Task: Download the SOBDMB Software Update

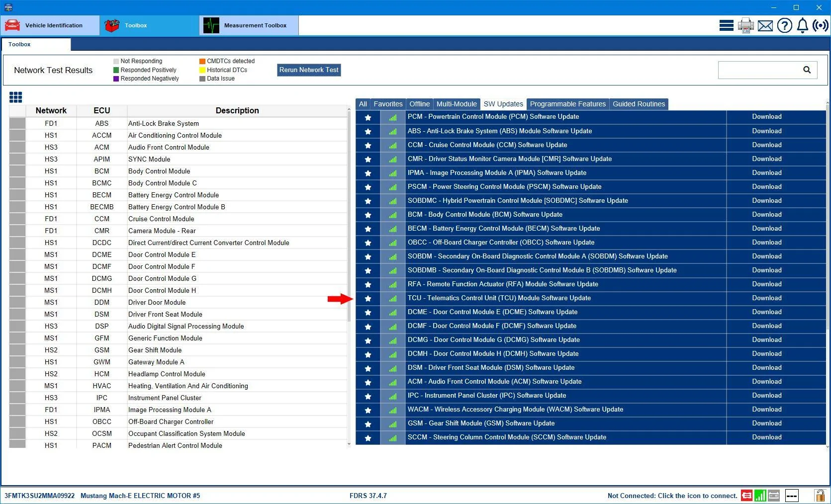Action: click(x=766, y=270)
